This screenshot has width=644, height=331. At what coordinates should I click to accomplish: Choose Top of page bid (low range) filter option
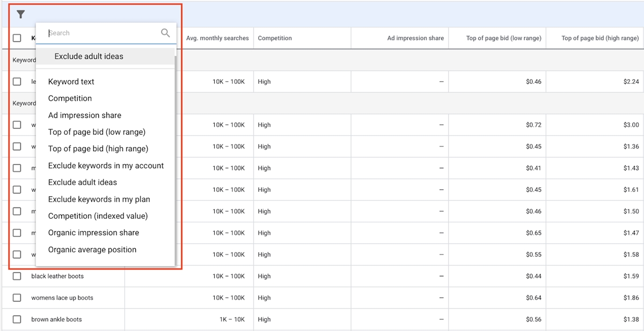pyautogui.click(x=97, y=132)
